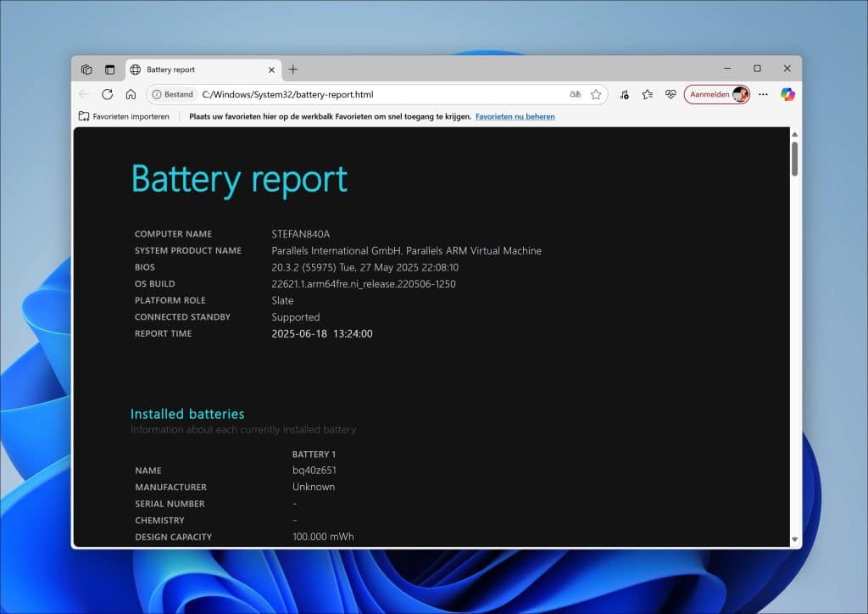The width and height of the screenshot is (868, 614).
Task: Select the BIOS version value
Action: (364, 267)
